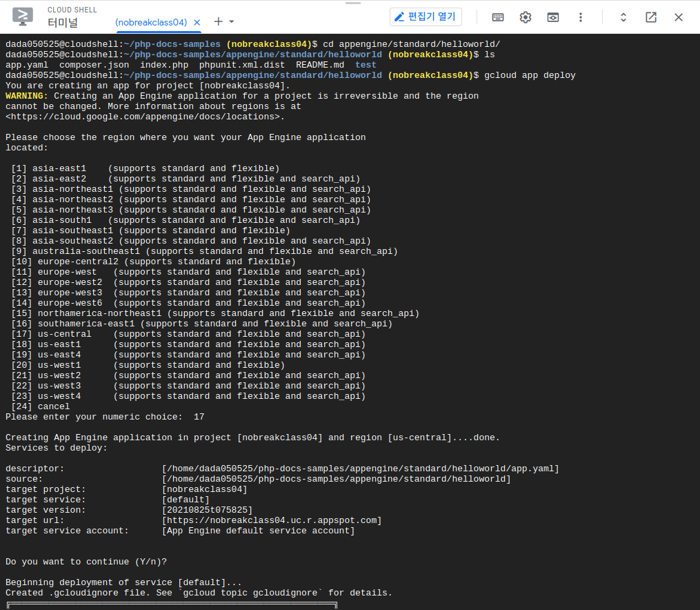Open the web preview icon
The image size is (700, 610).
pyautogui.click(x=553, y=17)
